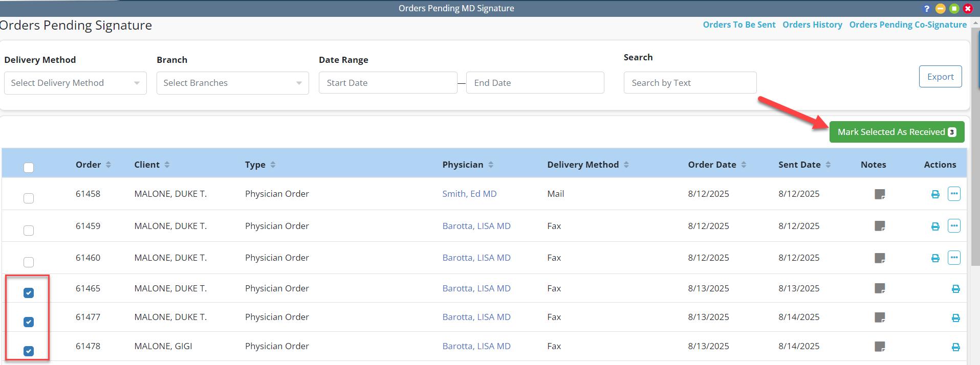
Task: Go to the Orders To Be Sent page
Action: 739,25
